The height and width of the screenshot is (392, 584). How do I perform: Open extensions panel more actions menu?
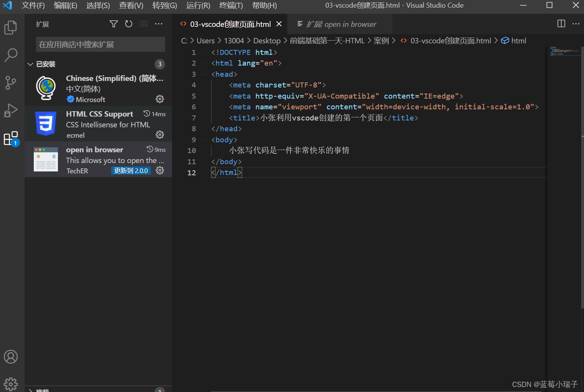[x=159, y=24]
